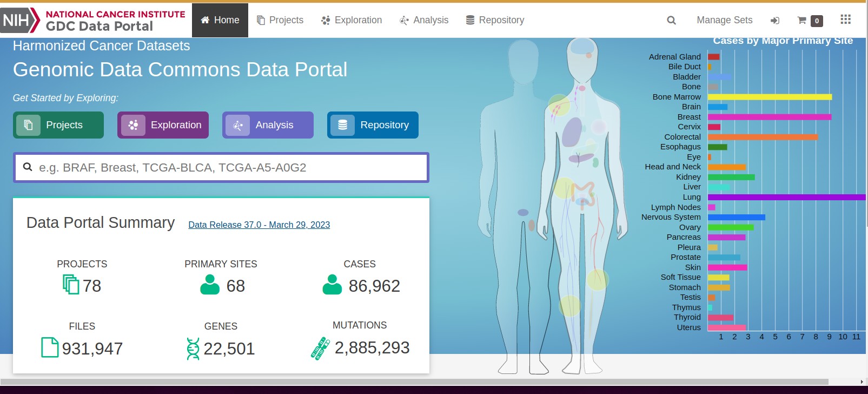The image size is (868, 394).
Task: Select the Prostate bar in chart
Action: [724, 257]
